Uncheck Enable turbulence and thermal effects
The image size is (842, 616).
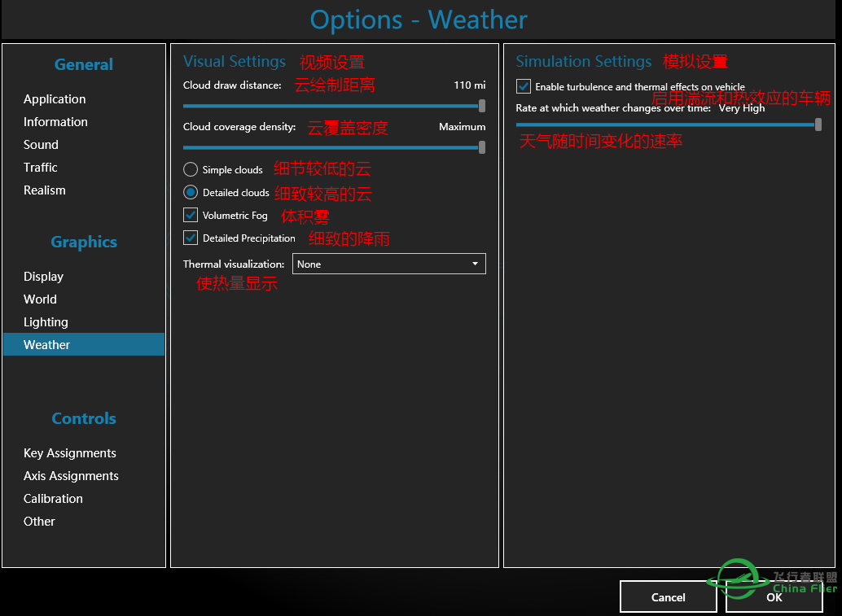(x=524, y=86)
